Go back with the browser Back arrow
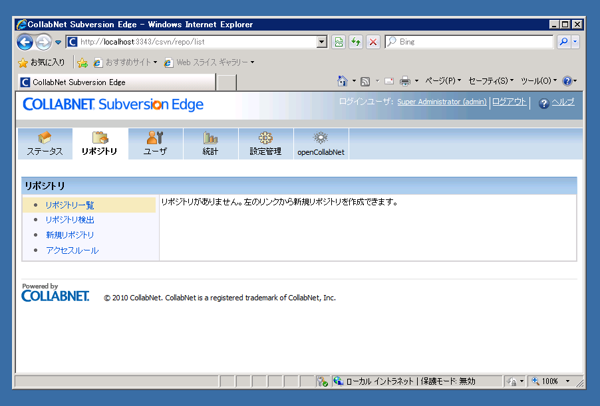The image size is (600, 406). coord(25,42)
